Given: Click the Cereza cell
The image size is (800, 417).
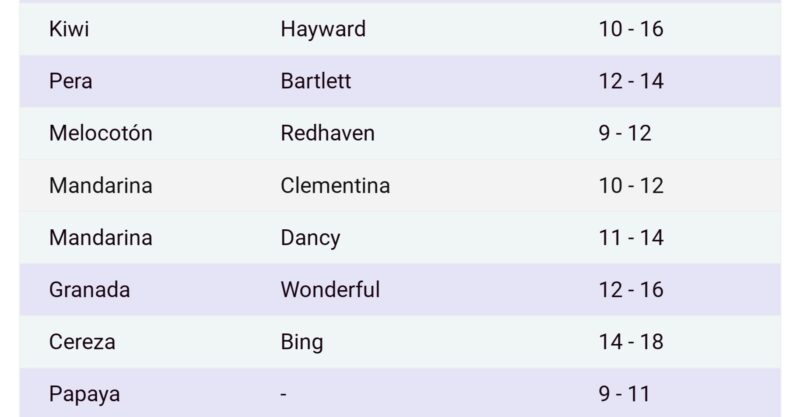Looking at the screenshot, I should click(82, 342).
